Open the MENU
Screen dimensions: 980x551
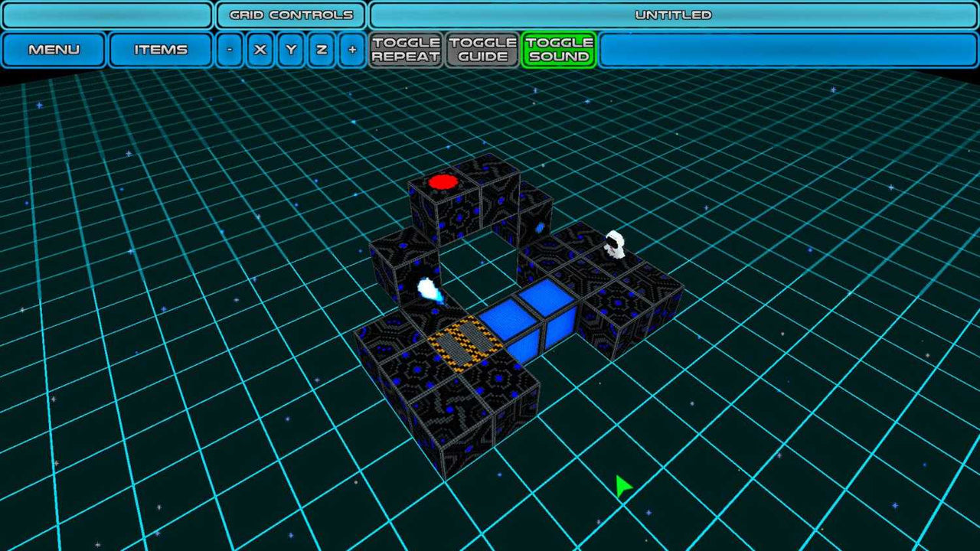point(54,49)
